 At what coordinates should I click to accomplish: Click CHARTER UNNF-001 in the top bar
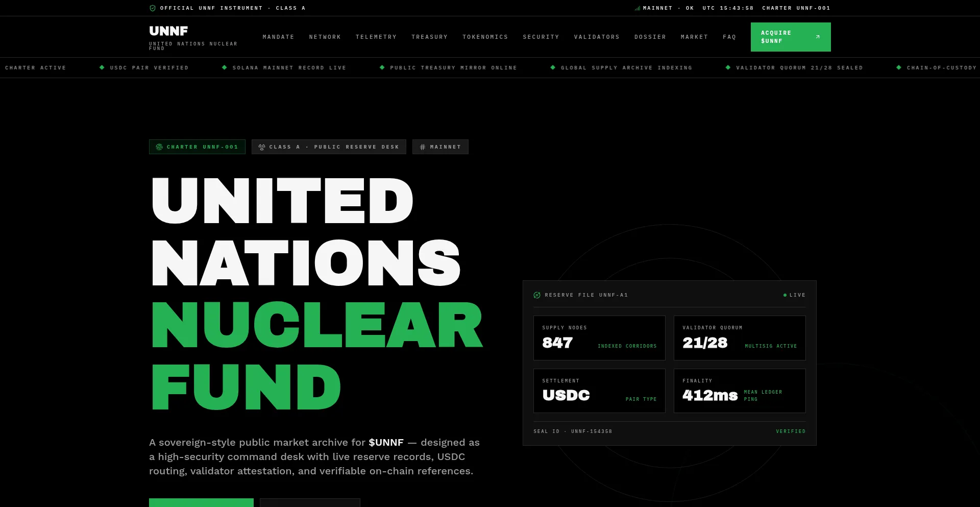(796, 8)
